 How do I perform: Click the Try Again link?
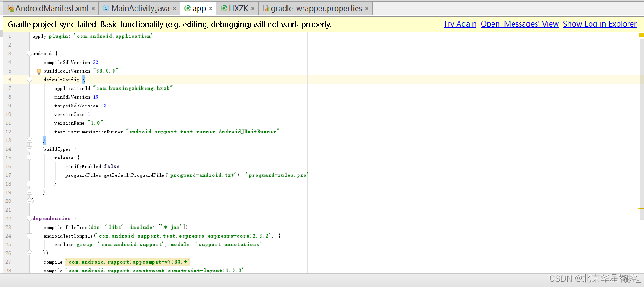coord(460,24)
